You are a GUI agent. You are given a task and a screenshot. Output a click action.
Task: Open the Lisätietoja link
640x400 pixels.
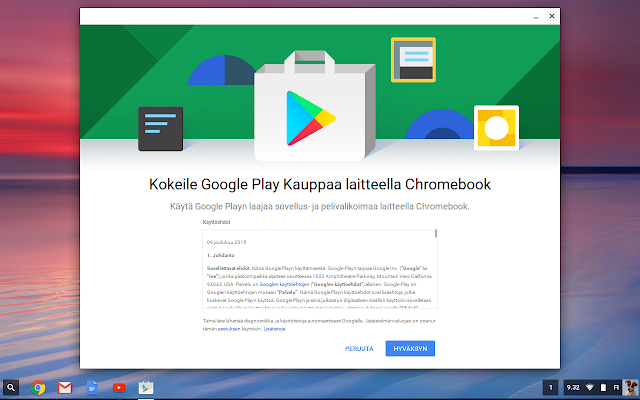pyautogui.click(x=274, y=328)
